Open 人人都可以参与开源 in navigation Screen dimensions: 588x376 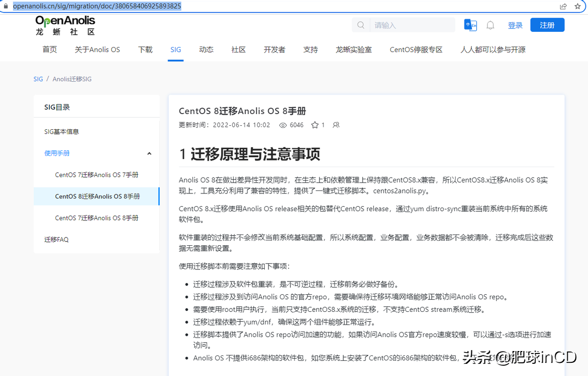pos(493,49)
